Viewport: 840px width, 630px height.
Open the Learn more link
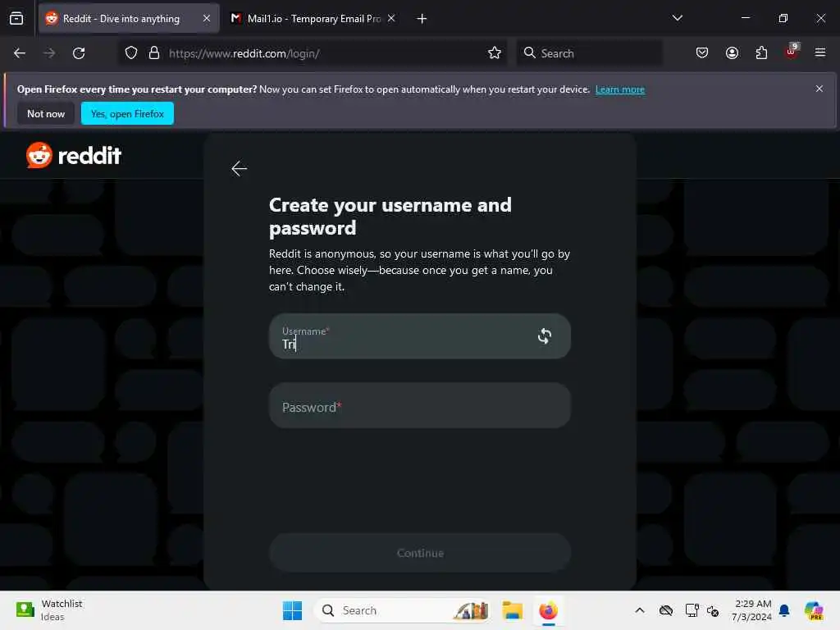(620, 89)
